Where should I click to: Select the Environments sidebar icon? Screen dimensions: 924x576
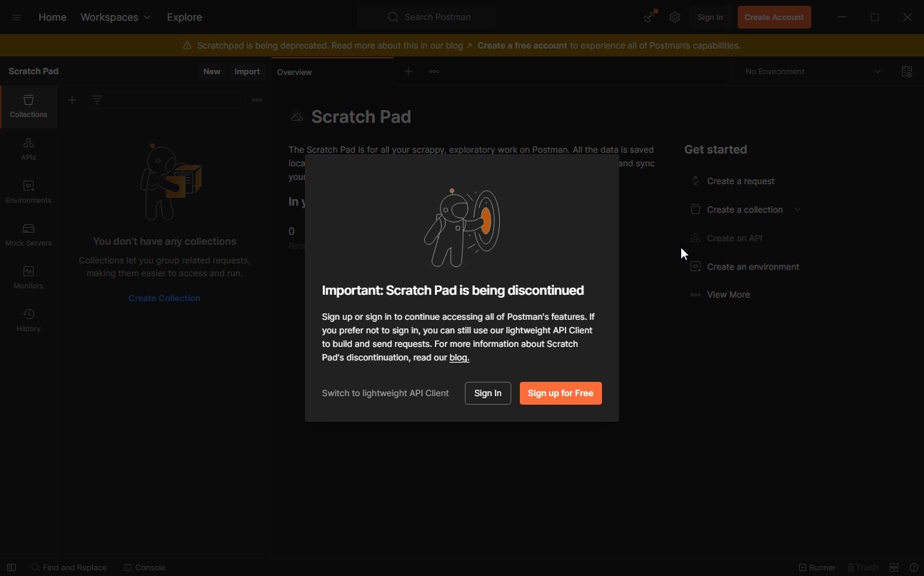28,191
